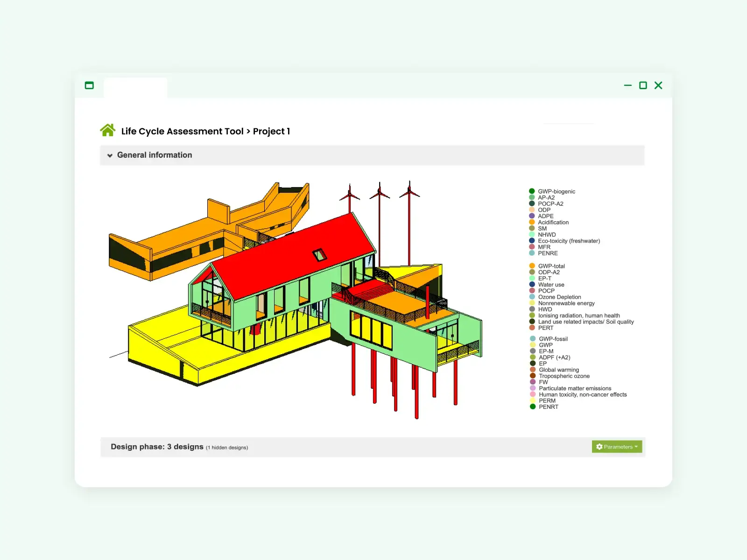Maximize the application window
Screen dimensions: 747x560
643,85
